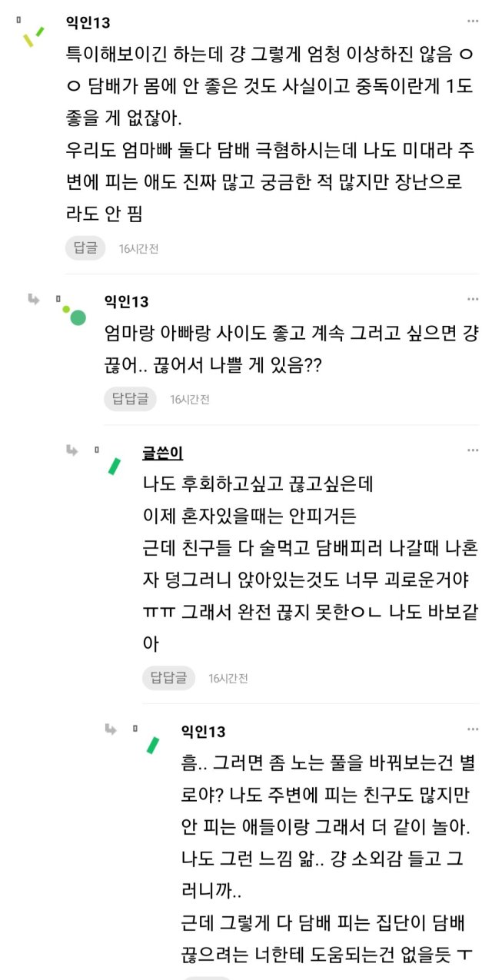
Task: Click the 16시간전 timestamp under 글쓴이's comment
Action: [228, 678]
